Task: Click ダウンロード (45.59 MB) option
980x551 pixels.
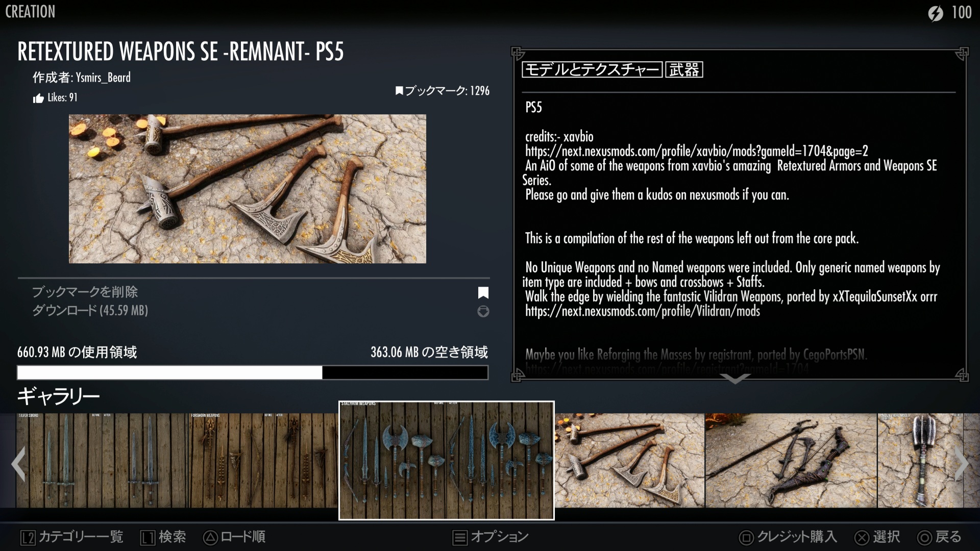Action: click(90, 311)
